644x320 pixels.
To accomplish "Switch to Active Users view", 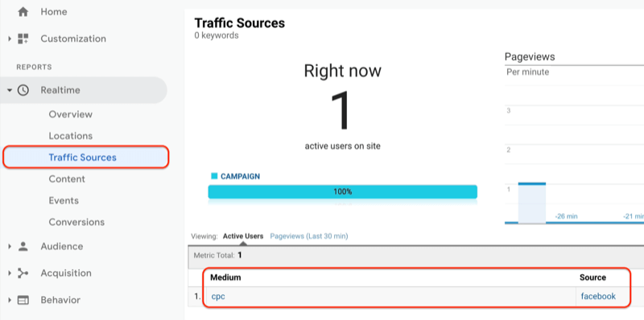I will pos(243,236).
